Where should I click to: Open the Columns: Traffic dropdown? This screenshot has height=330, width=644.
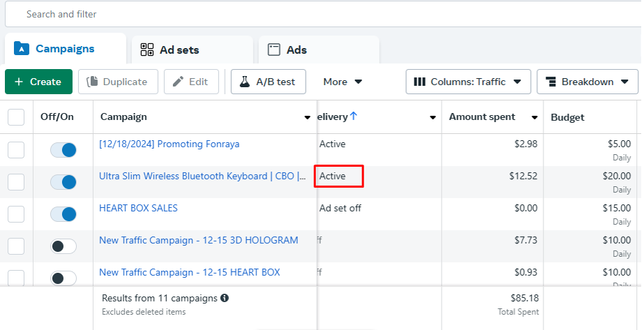pos(468,82)
